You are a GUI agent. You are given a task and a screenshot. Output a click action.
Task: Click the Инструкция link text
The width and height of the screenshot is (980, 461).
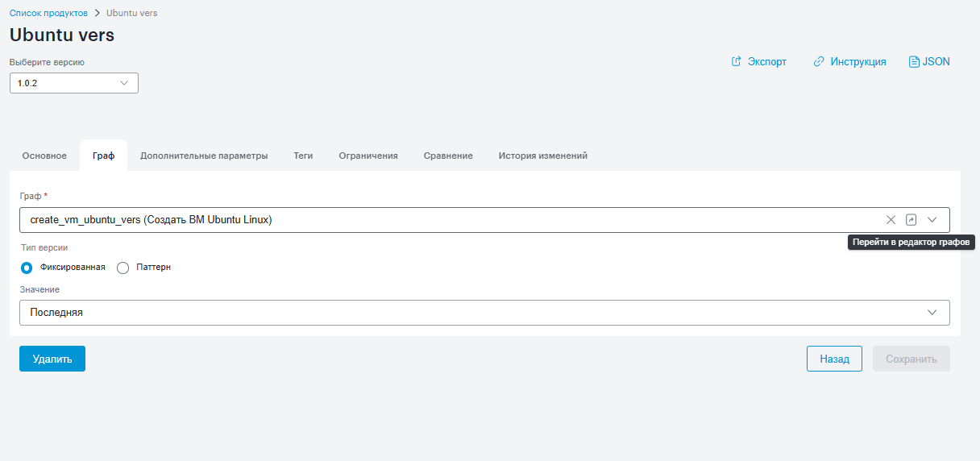click(x=858, y=61)
